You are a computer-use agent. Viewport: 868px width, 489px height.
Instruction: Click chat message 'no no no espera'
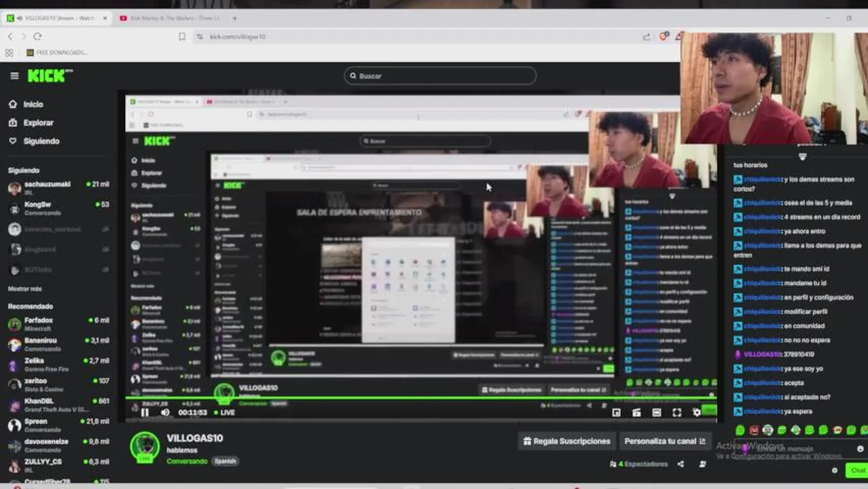tap(806, 340)
